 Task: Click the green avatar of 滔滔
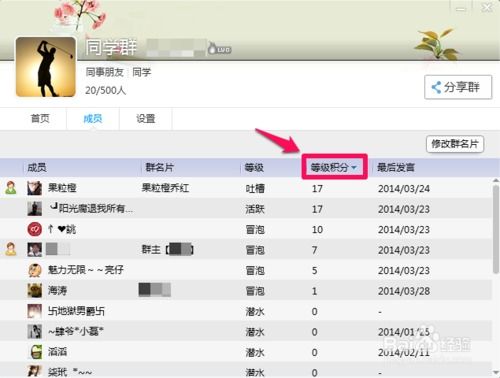[36, 352]
